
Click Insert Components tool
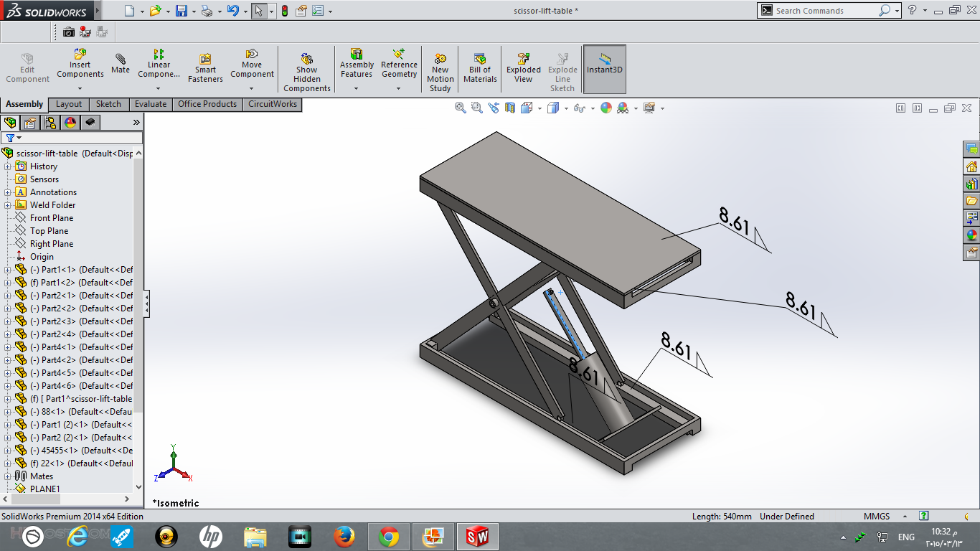click(80, 65)
